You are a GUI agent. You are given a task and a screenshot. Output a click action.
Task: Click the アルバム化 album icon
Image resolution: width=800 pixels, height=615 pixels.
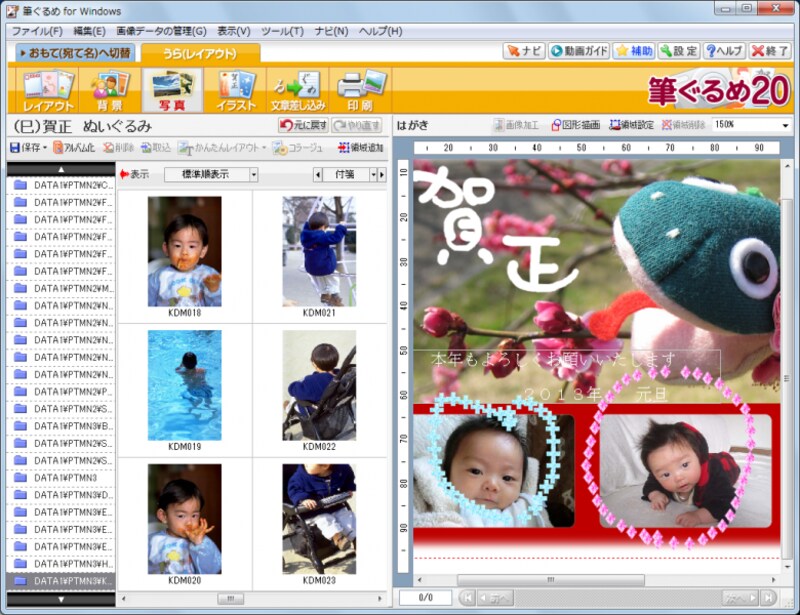(x=72, y=148)
